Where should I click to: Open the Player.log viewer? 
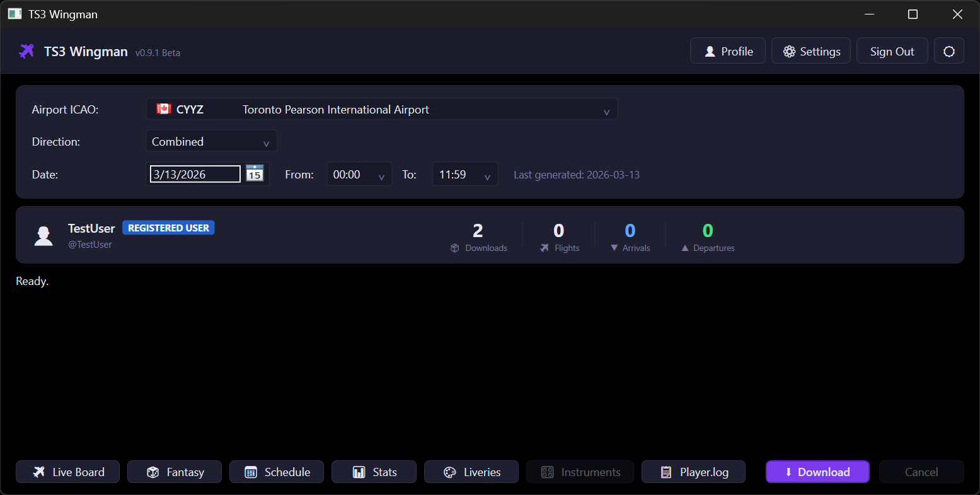(693, 472)
